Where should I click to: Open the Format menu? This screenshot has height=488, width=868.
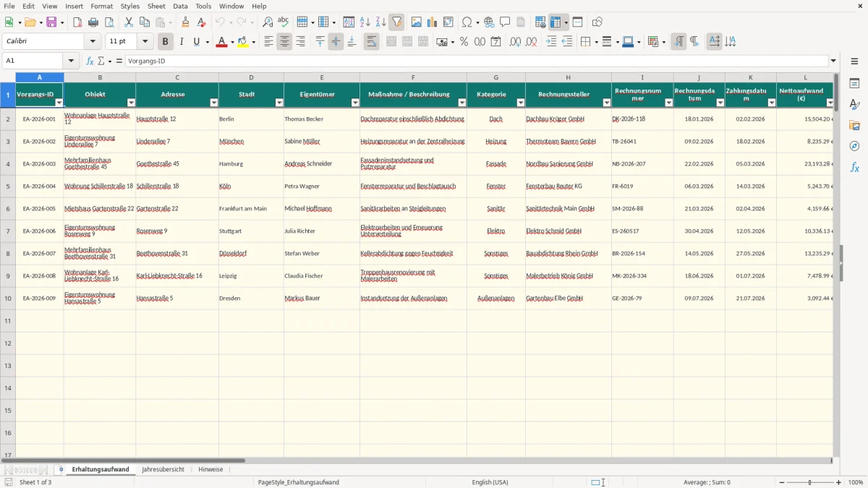point(102,6)
